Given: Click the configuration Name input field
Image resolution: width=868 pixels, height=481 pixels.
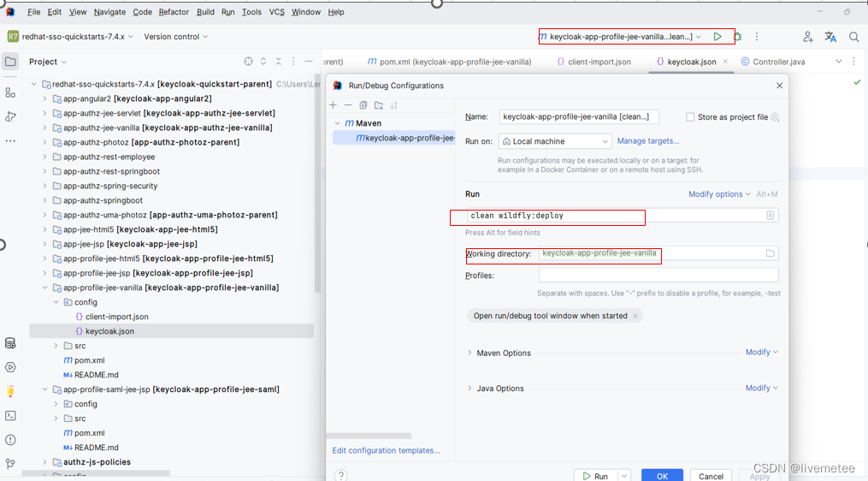Looking at the screenshot, I should [x=579, y=117].
